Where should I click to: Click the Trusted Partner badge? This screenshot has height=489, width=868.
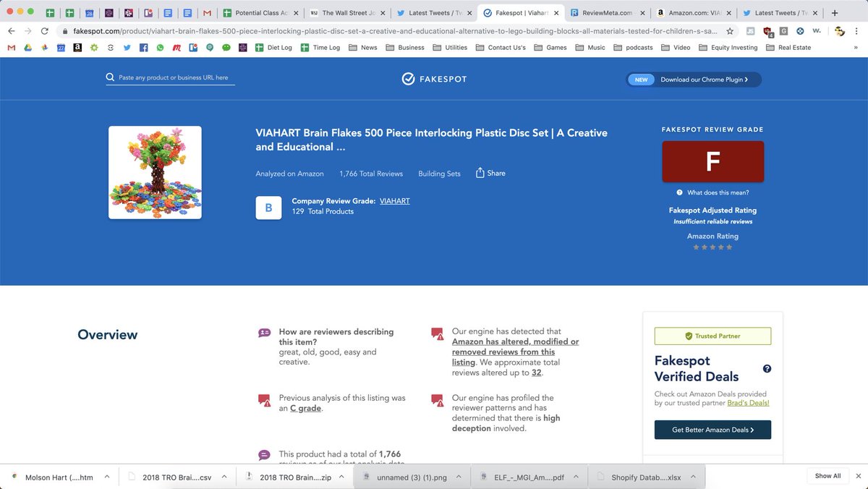pyautogui.click(x=712, y=336)
